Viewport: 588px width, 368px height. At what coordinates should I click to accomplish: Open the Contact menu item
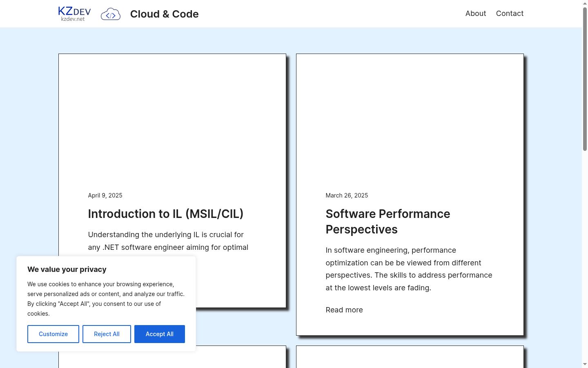pyautogui.click(x=510, y=13)
